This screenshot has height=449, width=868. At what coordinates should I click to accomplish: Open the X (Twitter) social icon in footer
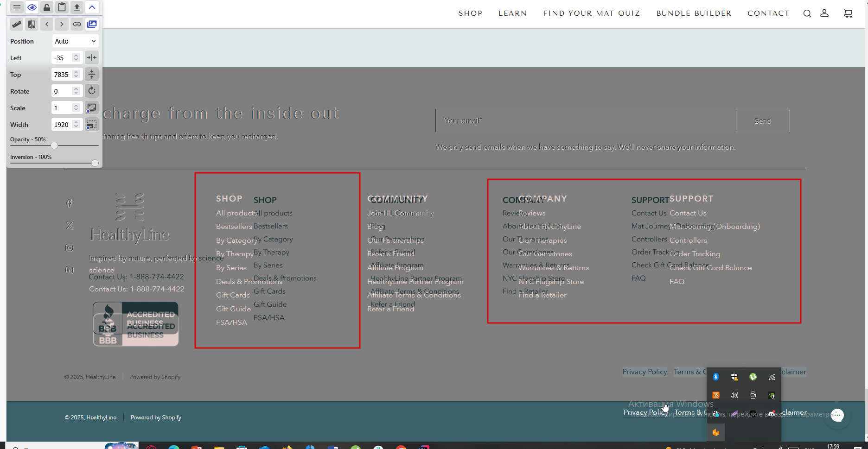coord(70,226)
